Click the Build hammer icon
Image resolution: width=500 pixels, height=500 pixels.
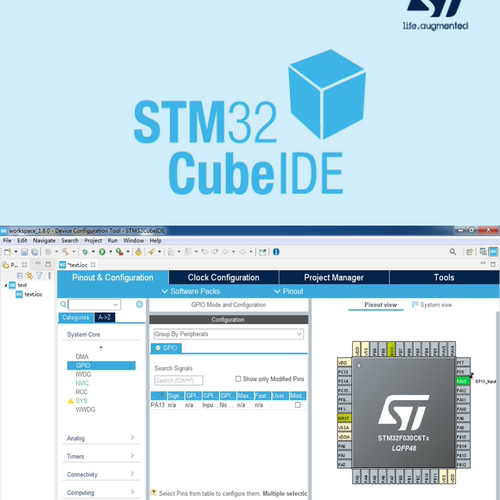[65, 252]
